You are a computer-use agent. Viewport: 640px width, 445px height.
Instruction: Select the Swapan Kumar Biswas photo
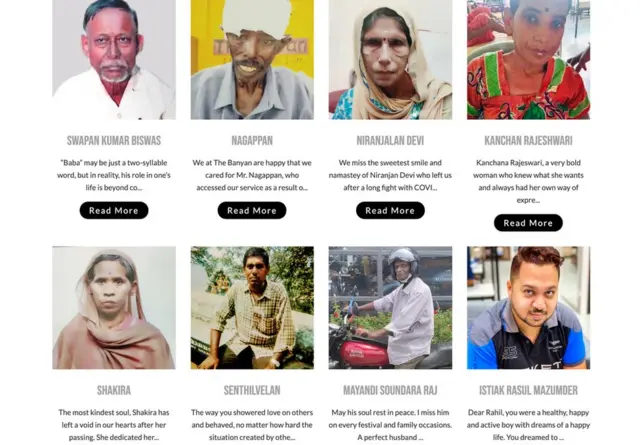coord(114,60)
